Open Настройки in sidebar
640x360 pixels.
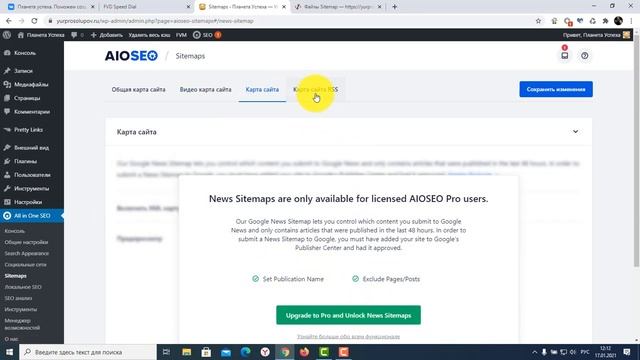tap(28, 202)
